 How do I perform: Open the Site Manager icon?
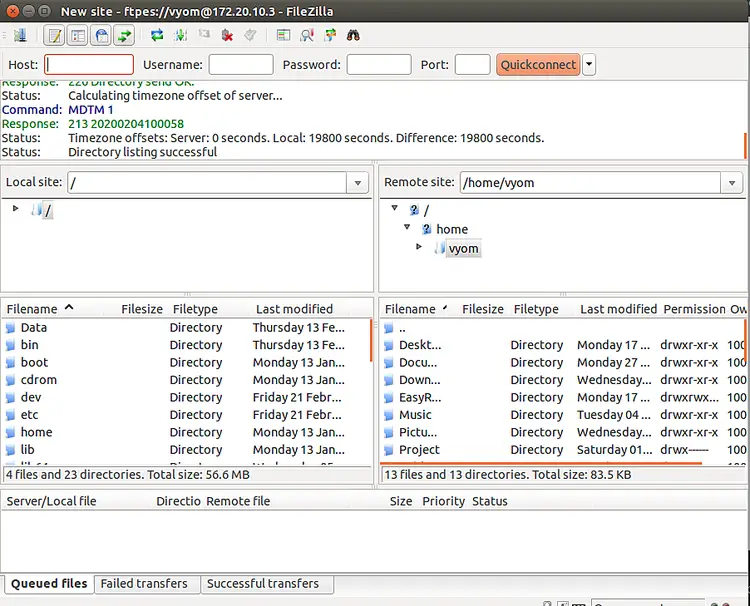[20, 35]
